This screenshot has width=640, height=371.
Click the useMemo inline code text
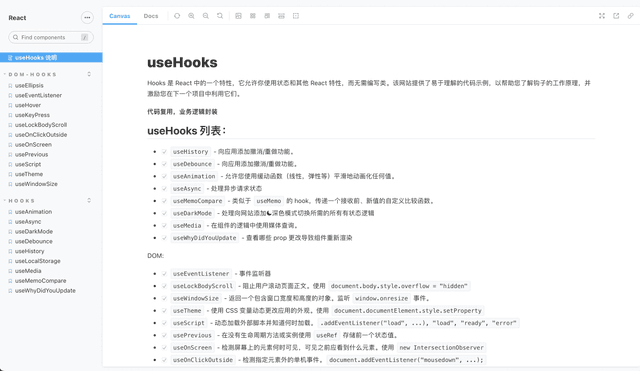coord(268,201)
